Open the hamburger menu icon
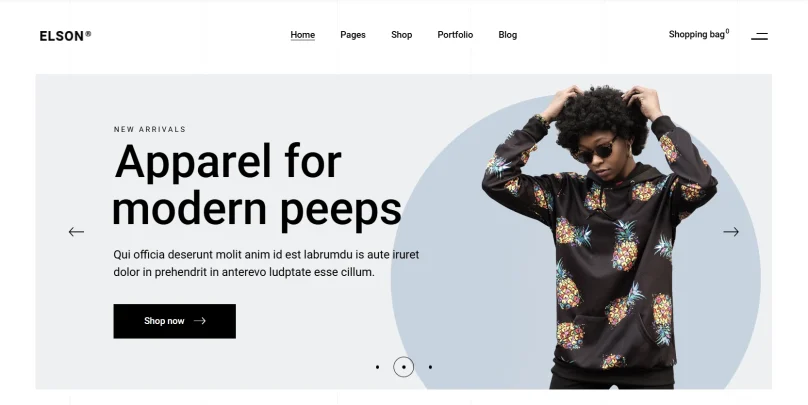 [759, 36]
